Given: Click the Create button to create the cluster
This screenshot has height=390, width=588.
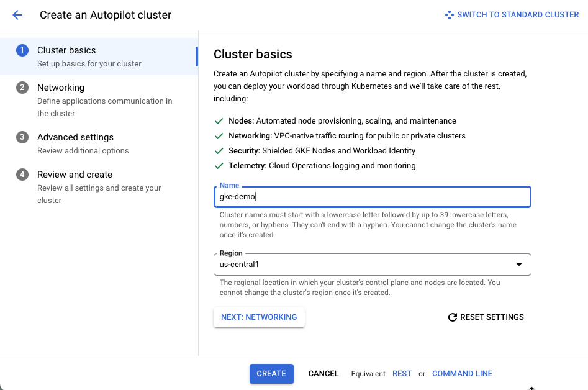Looking at the screenshot, I should pyautogui.click(x=271, y=373).
